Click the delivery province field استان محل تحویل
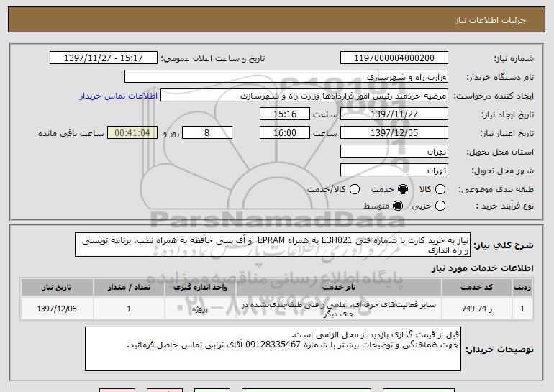The width and height of the screenshot is (554, 392). tap(394, 152)
